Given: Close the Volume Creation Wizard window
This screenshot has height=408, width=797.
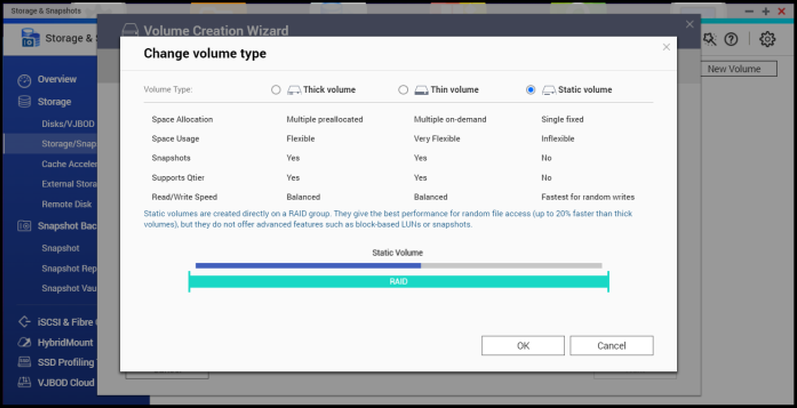Looking at the screenshot, I should tap(689, 24).
